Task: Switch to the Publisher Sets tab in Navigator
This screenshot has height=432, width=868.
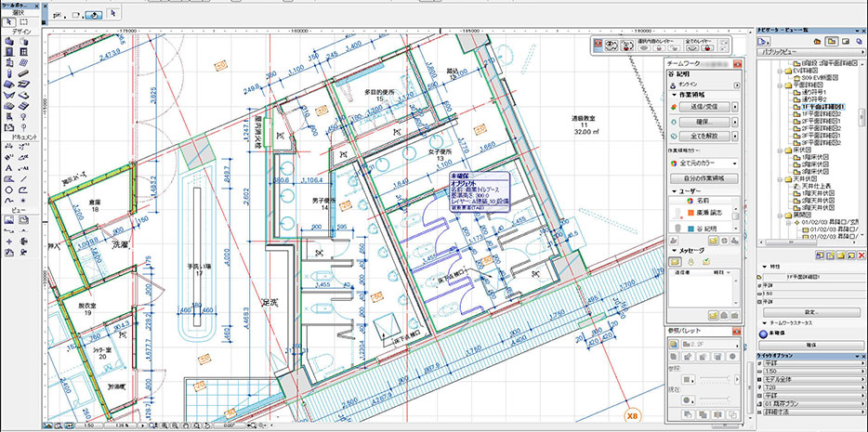Action: (x=859, y=42)
